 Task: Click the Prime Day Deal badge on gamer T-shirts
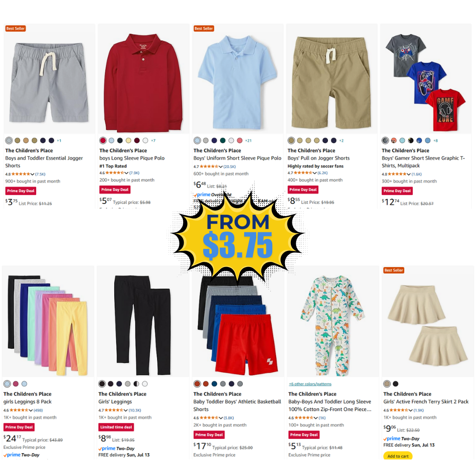(397, 191)
